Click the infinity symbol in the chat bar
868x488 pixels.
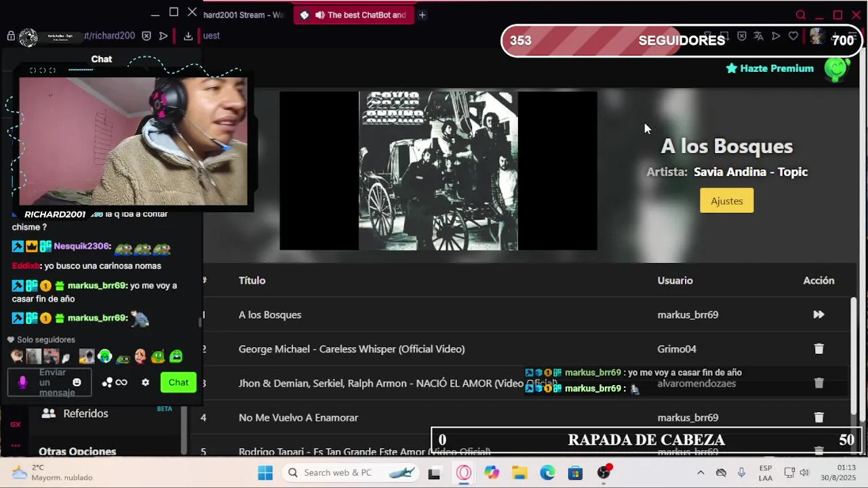tap(121, 383)
